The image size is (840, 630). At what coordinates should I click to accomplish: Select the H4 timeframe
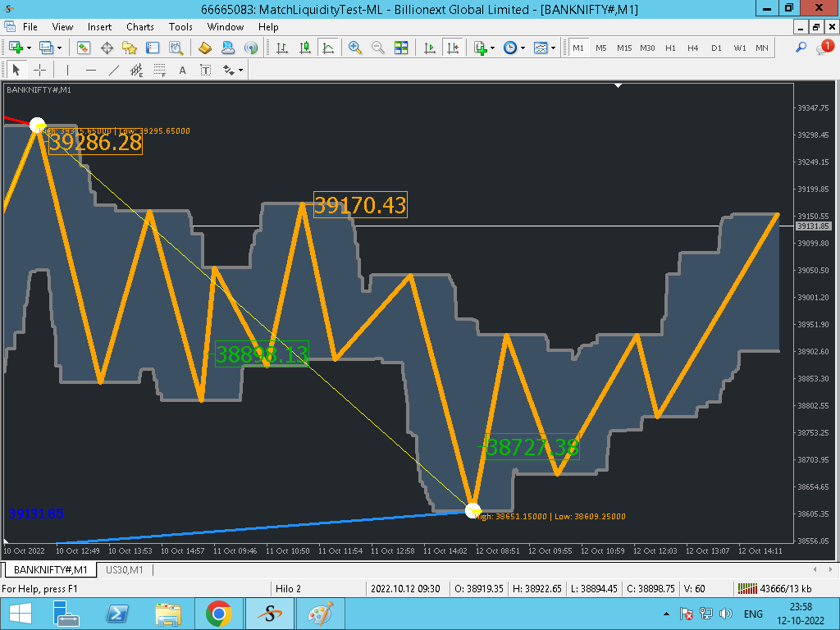point(692,48)
